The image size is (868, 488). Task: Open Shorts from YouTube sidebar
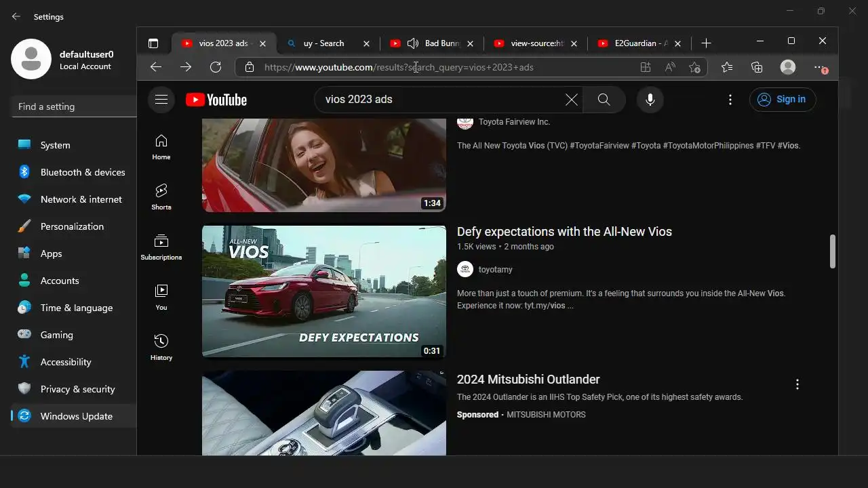tap(161, 197)
